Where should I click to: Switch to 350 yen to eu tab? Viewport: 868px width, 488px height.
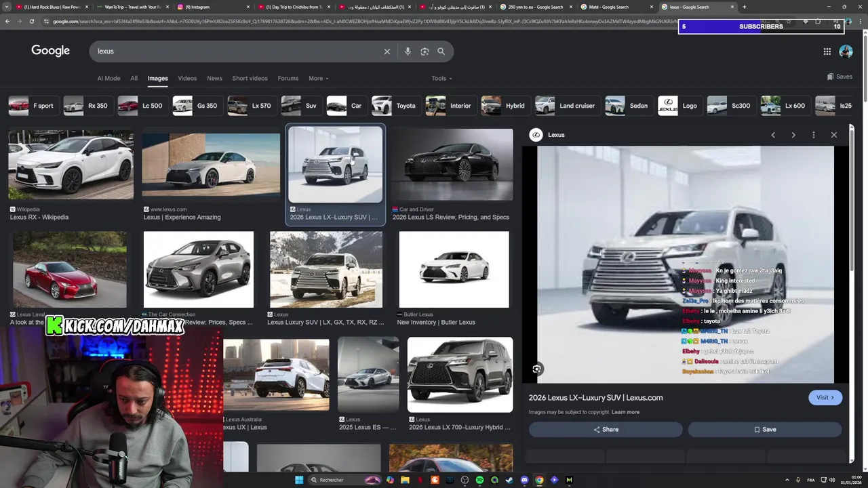pos(536,7)
